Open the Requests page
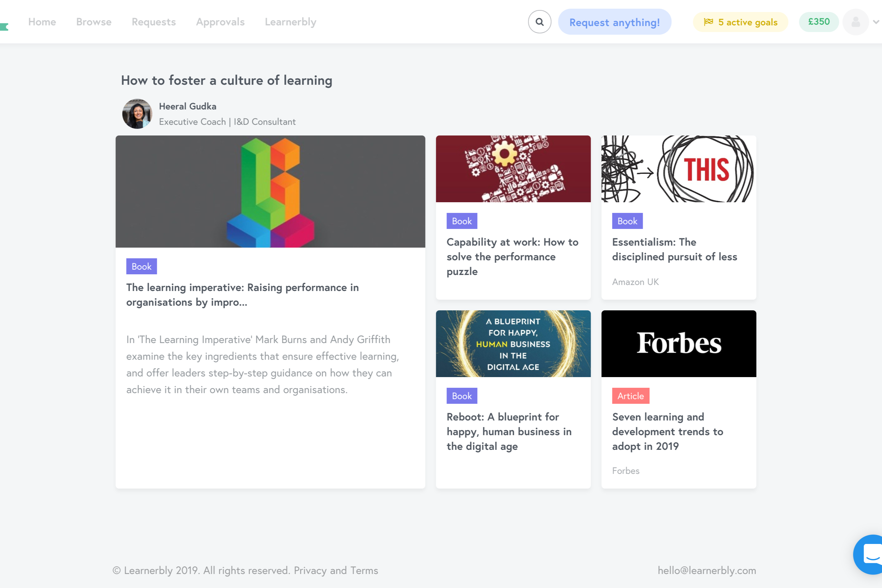882x588 pixels. click(x=154, y=22)
